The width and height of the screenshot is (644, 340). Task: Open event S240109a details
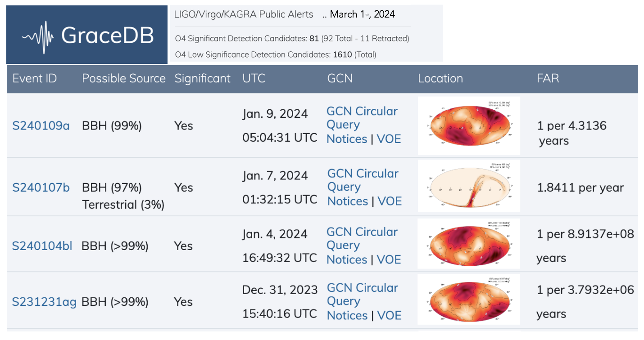[41, 126]
